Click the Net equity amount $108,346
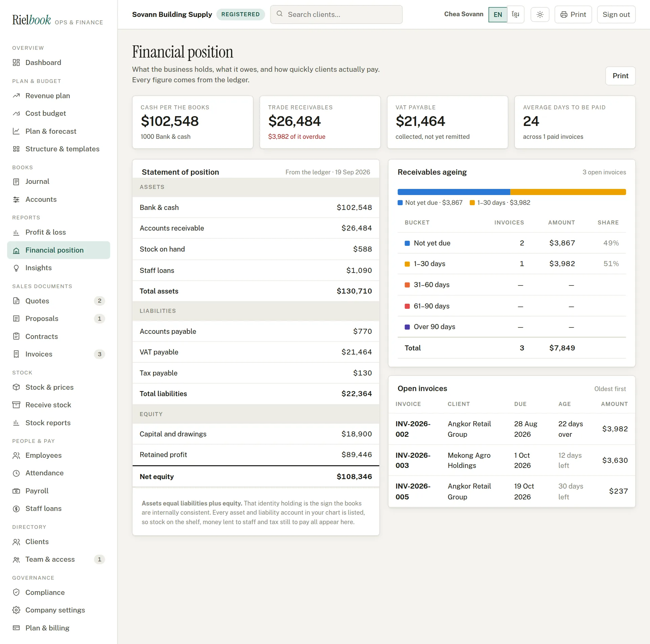 354,477
